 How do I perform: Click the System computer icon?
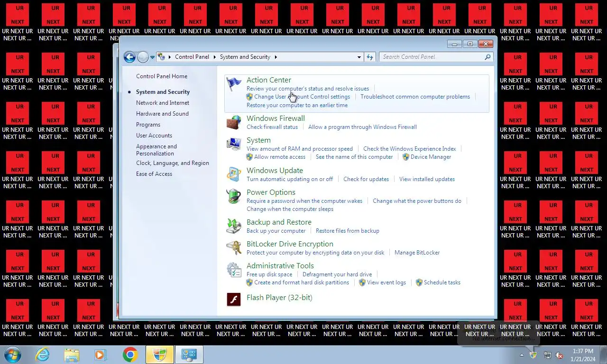click(233, 144)
